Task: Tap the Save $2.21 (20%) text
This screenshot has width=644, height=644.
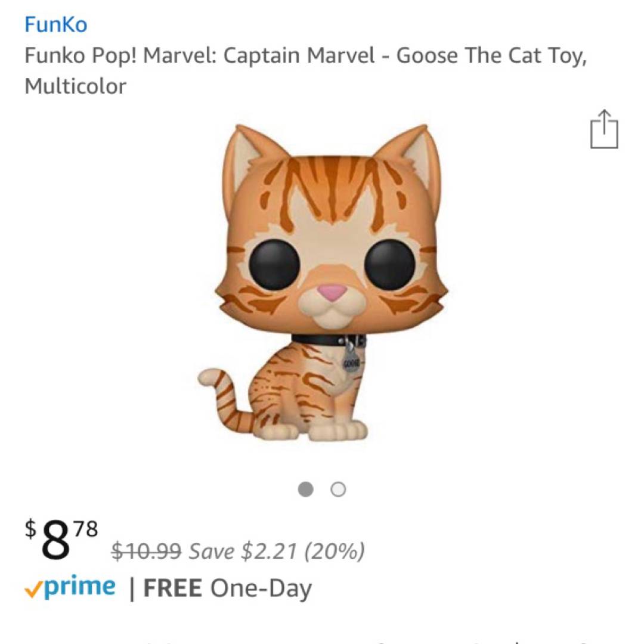Action: pyautogui.click(x=277, y=551)
